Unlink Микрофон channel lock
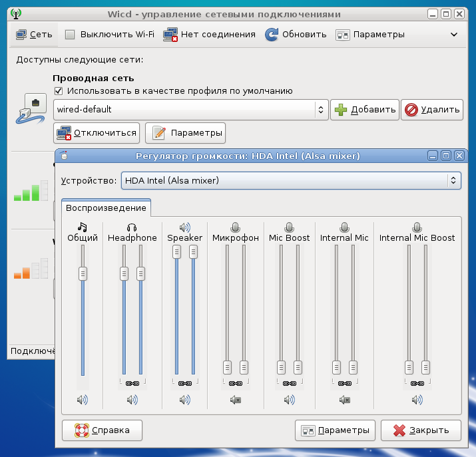The height and width of the screenshot is (457, 476). (x=236, y=383)
